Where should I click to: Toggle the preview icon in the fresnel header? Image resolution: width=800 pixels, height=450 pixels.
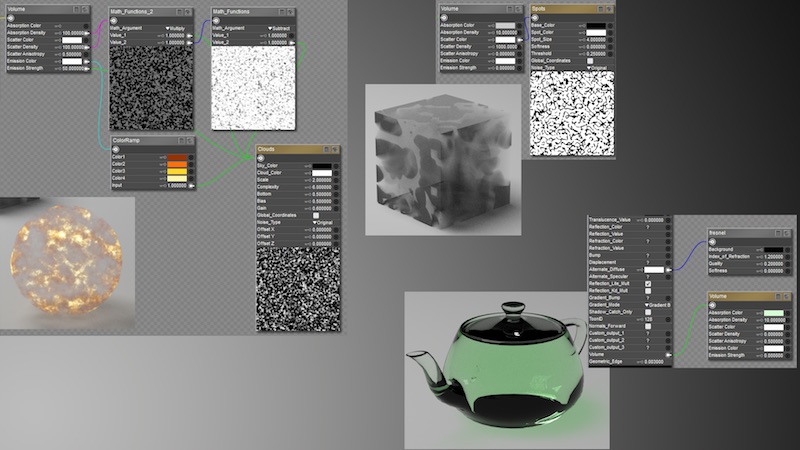point(778,233)
